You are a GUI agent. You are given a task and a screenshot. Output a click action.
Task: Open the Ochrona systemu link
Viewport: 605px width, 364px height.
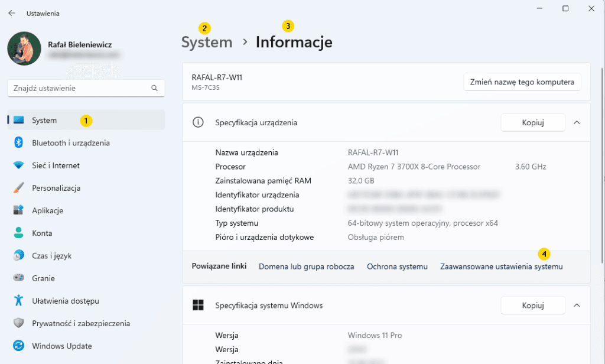pyautogui.click(x=397, y=266)
